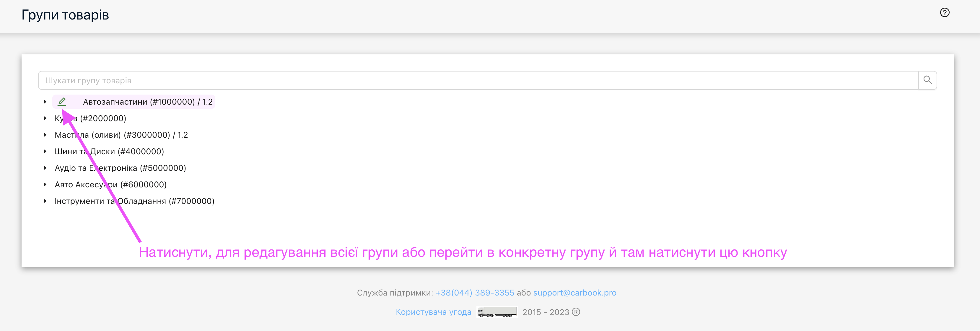
Task: Open Користувача угода link
Action: (433, 312)
